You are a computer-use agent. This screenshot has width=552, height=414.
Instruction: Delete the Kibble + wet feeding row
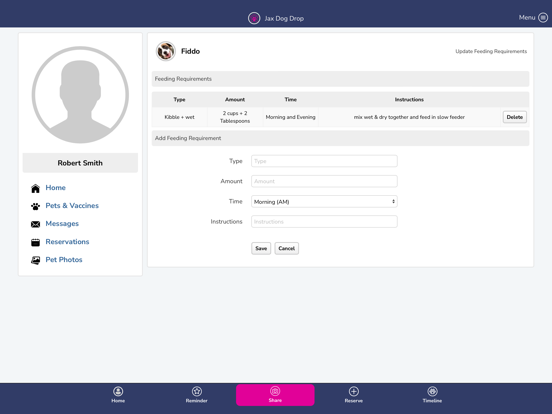point(515,117)
